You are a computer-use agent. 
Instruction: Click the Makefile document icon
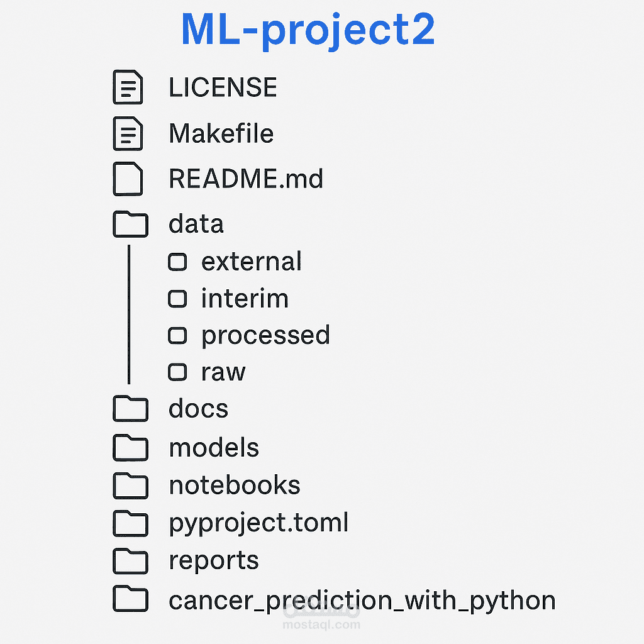point(128,134)
